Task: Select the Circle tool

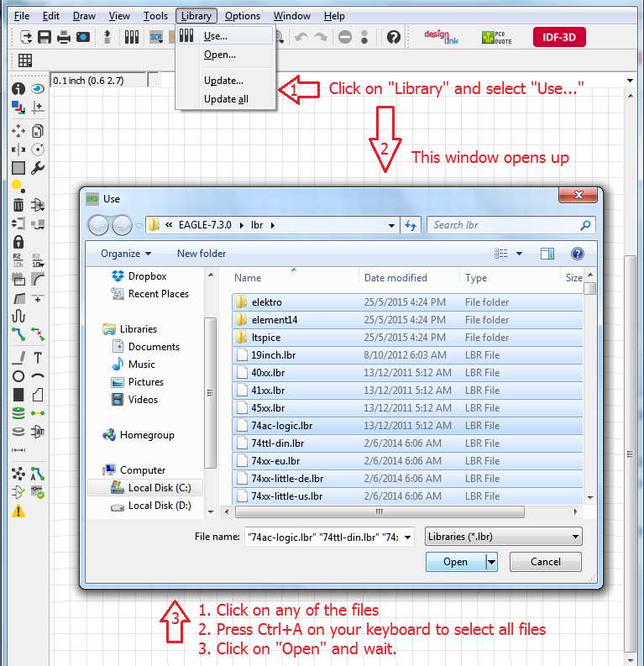Action: pyautogui.click(x=18, y=376)
